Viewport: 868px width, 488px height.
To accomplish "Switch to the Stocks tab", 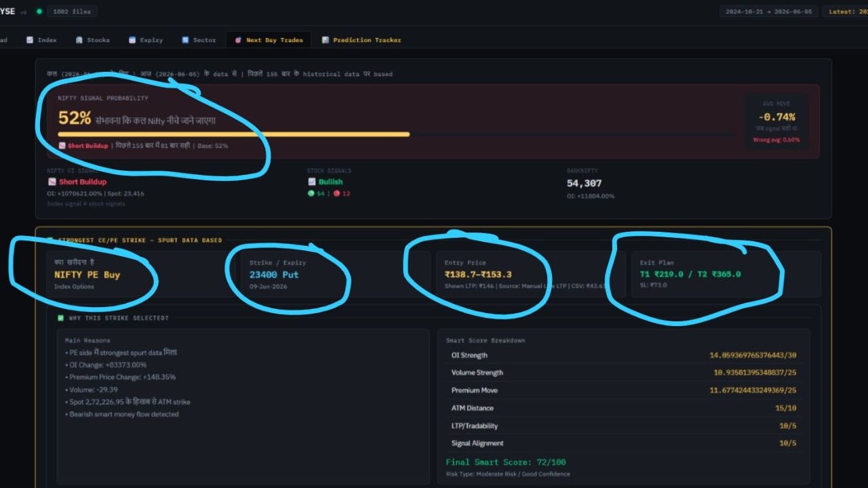I will tap(93, 40).
